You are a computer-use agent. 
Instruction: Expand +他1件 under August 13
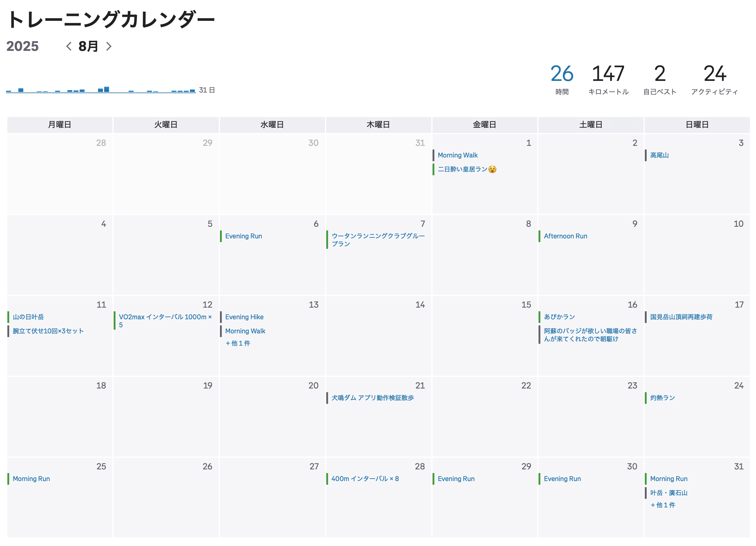[x=238, y=343]
